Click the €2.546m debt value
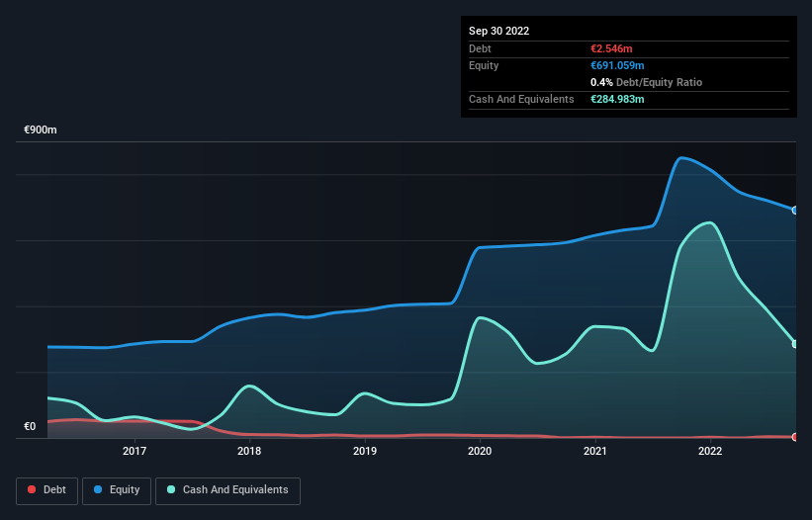 click(611, 48)
